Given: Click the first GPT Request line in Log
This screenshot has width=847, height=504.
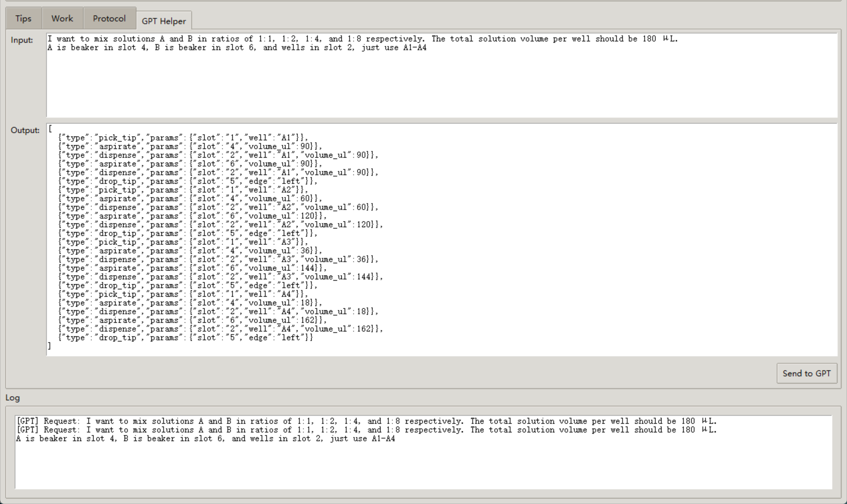Looking at the screenshot, I should click(x=366, y=421).
